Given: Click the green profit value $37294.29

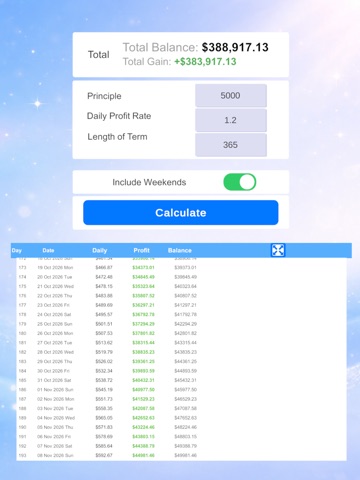Looking at the screenshot, I should (x=143, y=324).
